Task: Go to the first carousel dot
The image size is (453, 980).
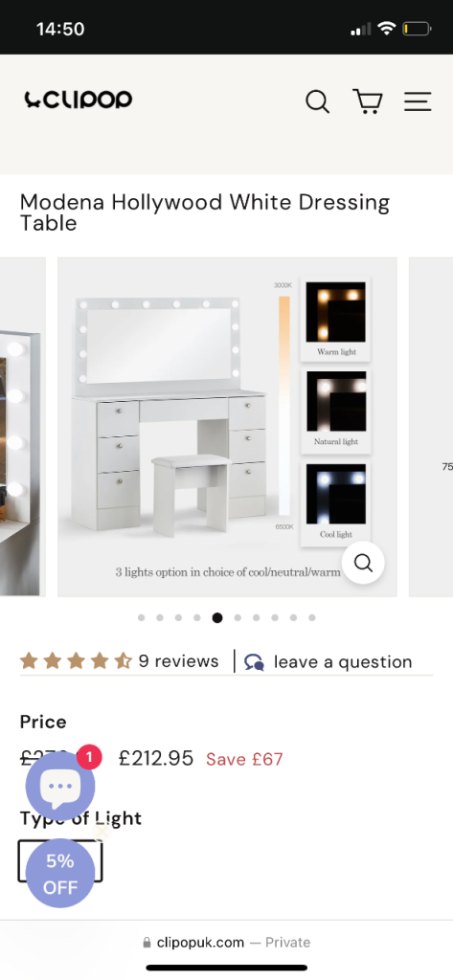Action: (x=142, y=617)
